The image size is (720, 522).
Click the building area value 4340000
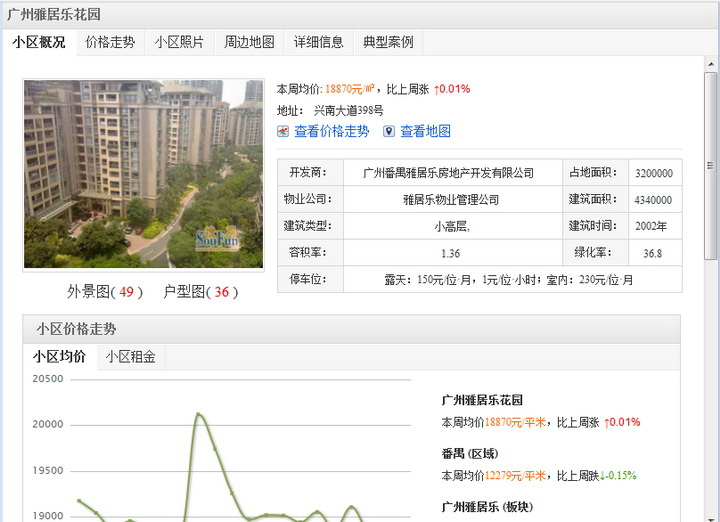[653, 200]
